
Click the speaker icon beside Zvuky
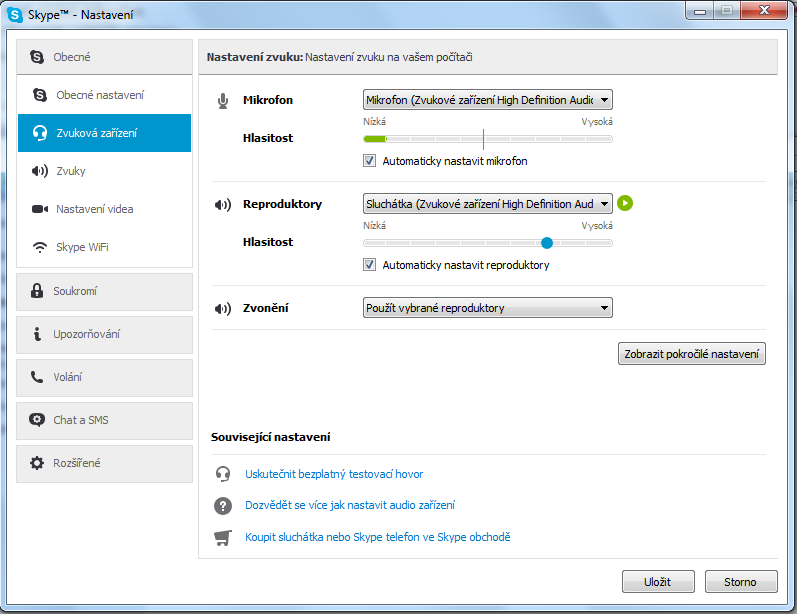click(40, 171)
